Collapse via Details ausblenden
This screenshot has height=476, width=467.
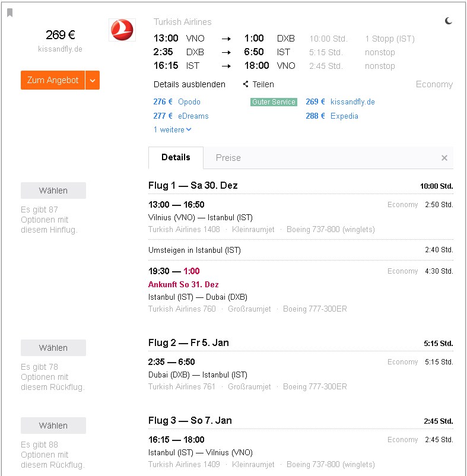coord(189,84)
